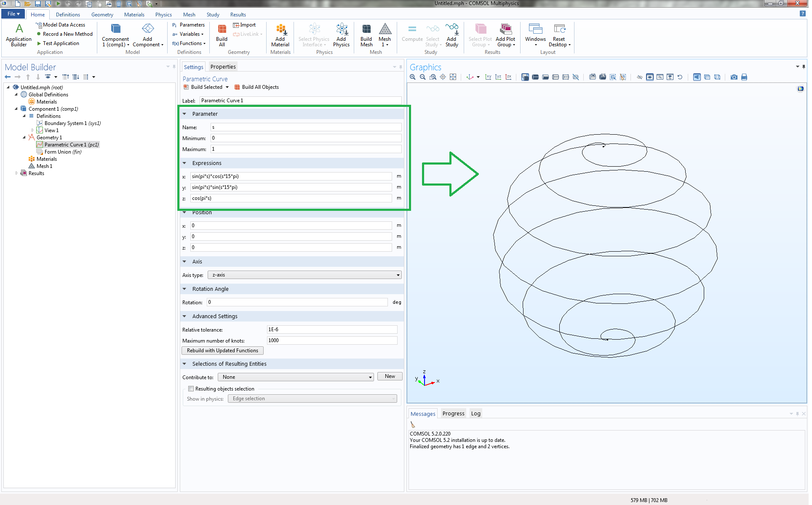The height and width of the screenshot is (505, 812).
Task: Open the Contribute to dropdown
Action: click(x=296, y=377)
